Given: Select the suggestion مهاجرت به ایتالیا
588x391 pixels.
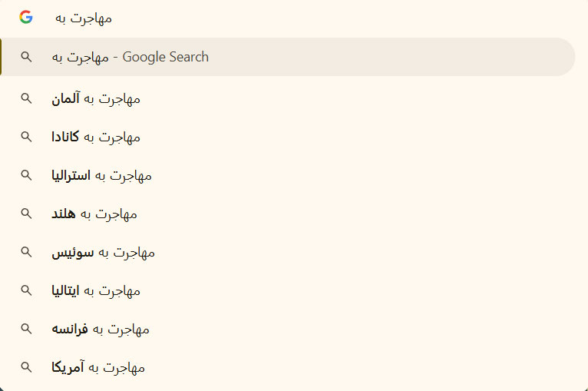Looking at the screenshot, I should click(96, 290).
